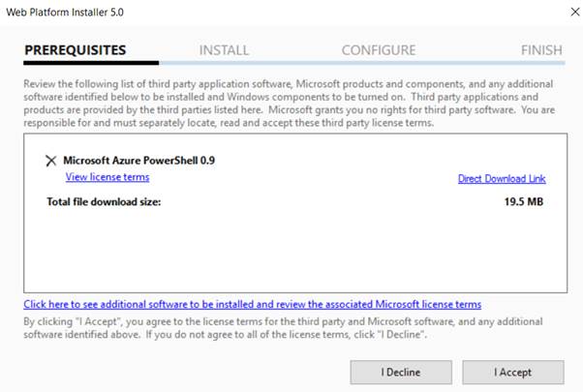Open the View license terms link
Screen dimensions: 583x392
click(x=107, y=177)
